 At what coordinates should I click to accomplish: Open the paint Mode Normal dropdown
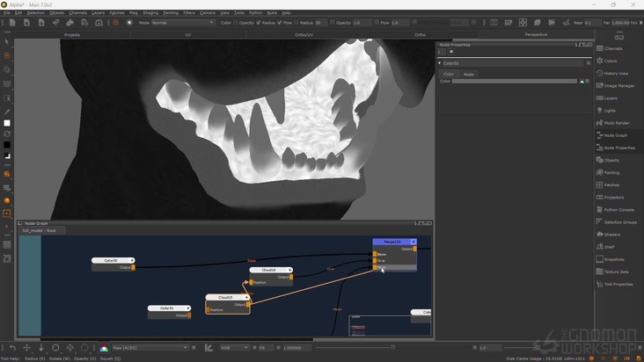(x=183, y=23)
